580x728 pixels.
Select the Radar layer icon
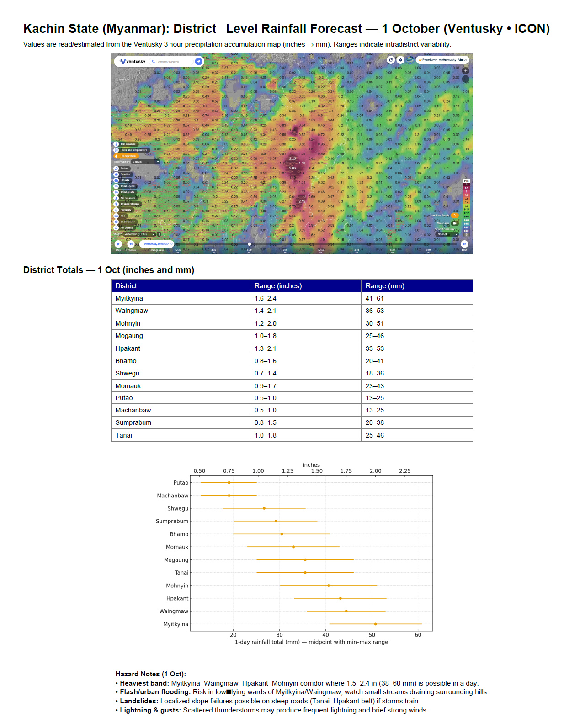117,169
